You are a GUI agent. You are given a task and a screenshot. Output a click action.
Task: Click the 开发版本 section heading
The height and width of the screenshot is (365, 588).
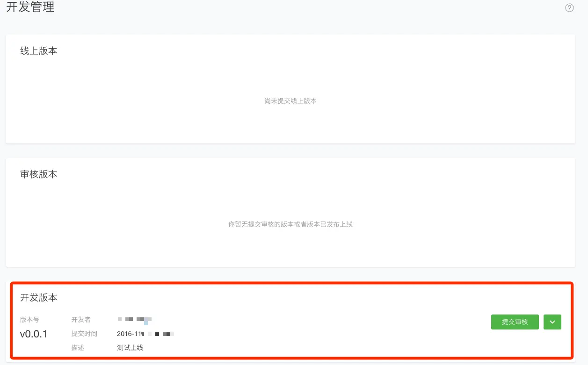(39, 298)
